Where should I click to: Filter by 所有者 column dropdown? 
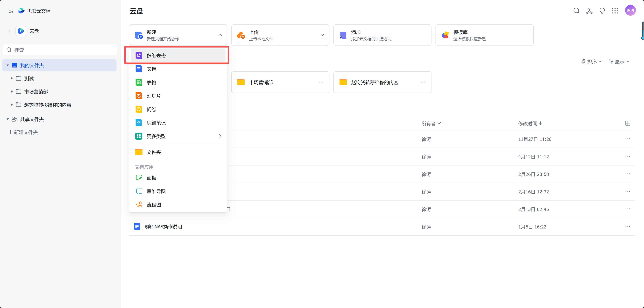[431, 123]
